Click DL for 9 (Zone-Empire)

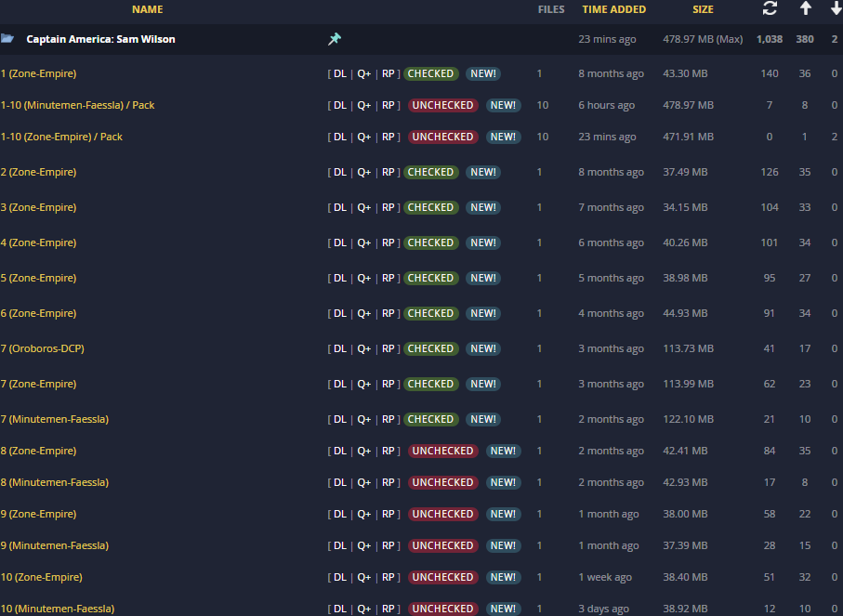[x=340, y=515]
